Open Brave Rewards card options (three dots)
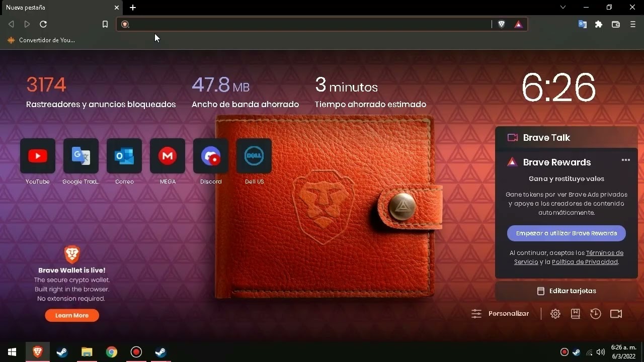This screenshot has height=362, width=644. click(x=626, y=160)
